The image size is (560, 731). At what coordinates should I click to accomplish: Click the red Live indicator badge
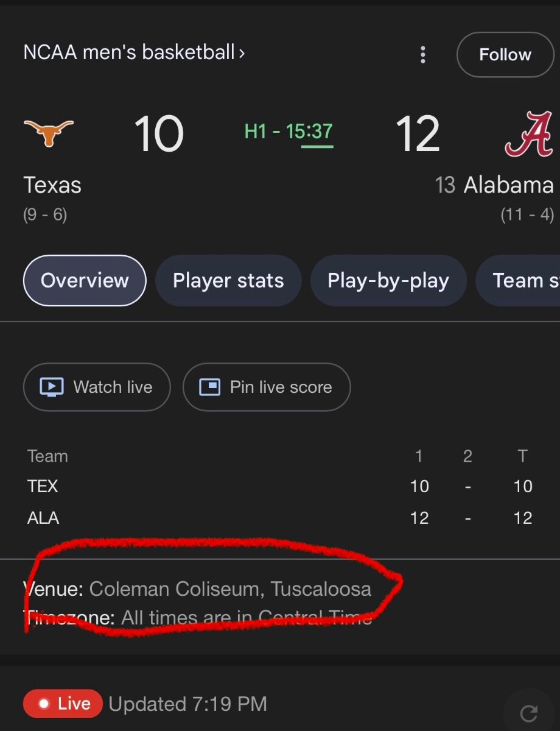click(63, 704)
